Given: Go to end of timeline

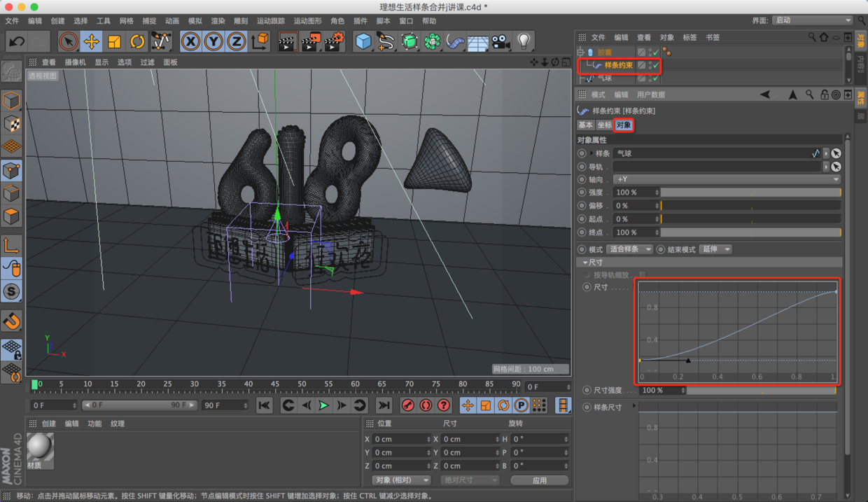Looking at the screenshot, I should pyautogui.click(x=384, y=405).
